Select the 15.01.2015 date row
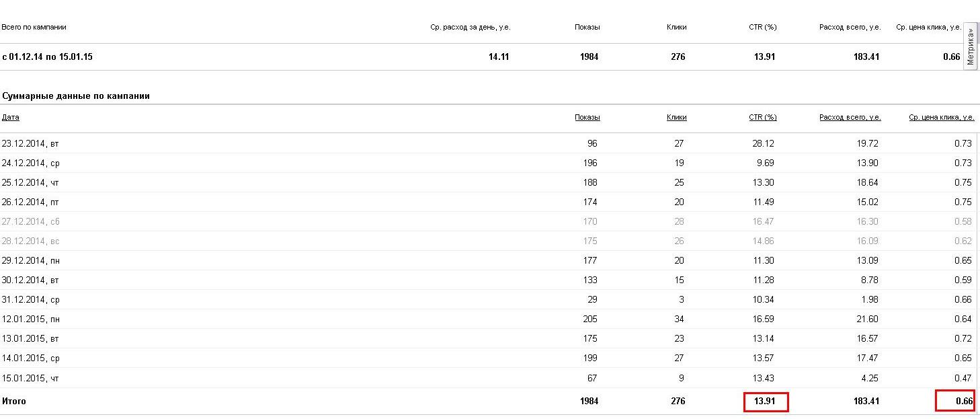The image size is (980, 419). [x=31, y=378]
